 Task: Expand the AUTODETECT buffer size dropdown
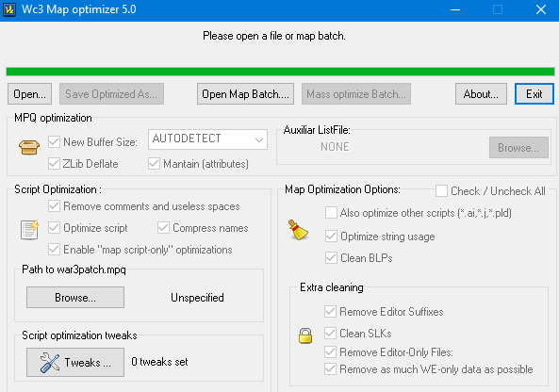pos(207,139)
